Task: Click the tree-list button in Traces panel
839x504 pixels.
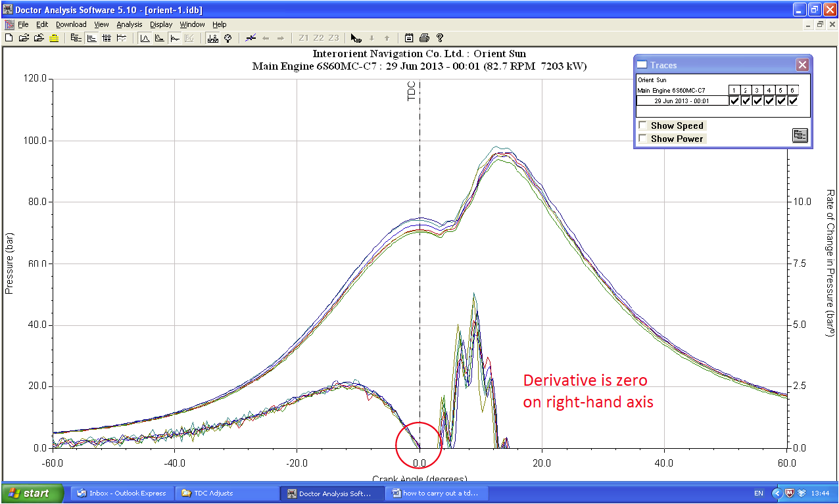Action: click(800, 135)
